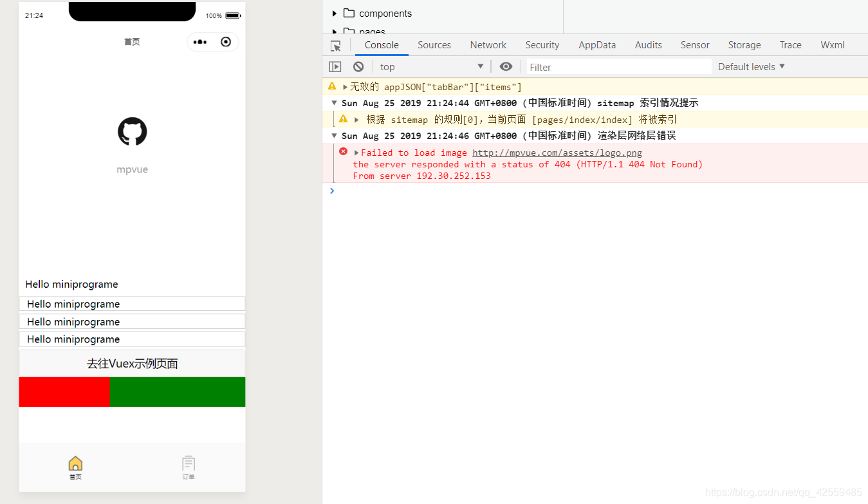Click the 首页 page title in simulator
Image resolution: width=868 pixels, height=504 pixels.
132,42
